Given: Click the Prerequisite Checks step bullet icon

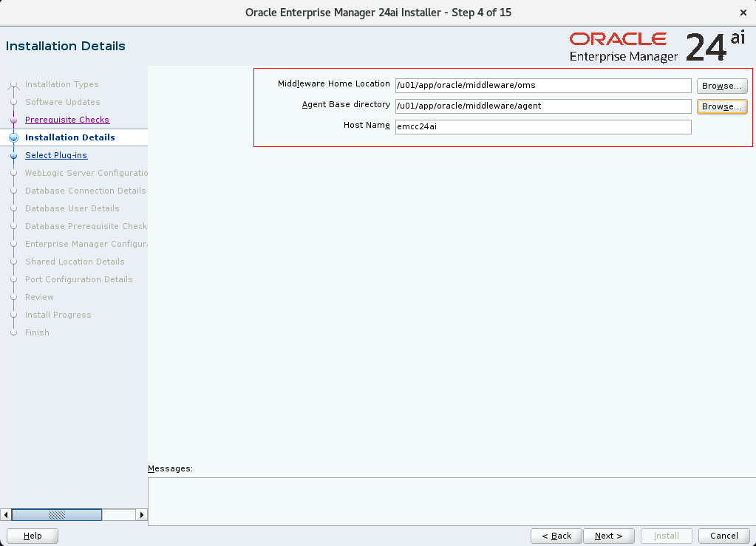Looking at the screenshot, I should click(x=14, y=120).
